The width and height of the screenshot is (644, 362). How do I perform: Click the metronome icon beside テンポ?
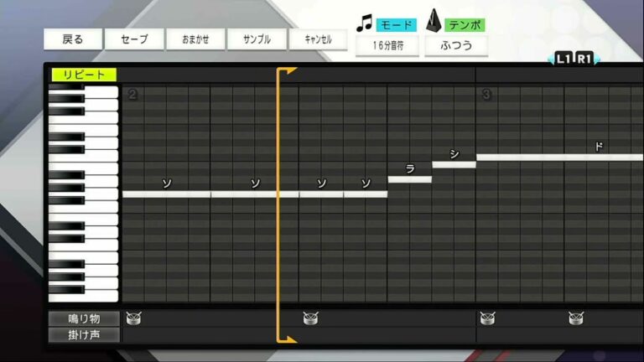click(434, 22)
